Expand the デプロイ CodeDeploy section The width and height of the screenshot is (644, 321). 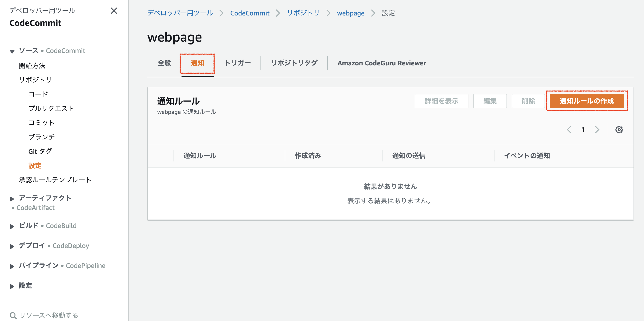pos(12,246)
